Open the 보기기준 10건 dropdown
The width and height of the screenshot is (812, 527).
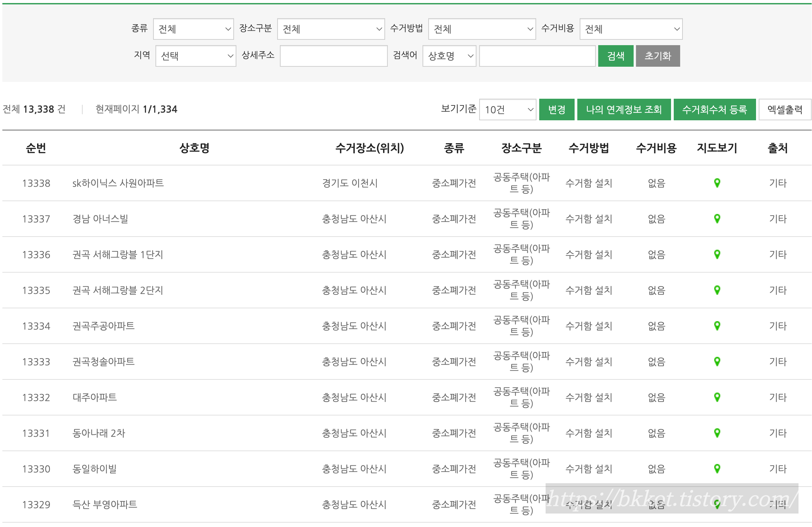click(507, 110)
